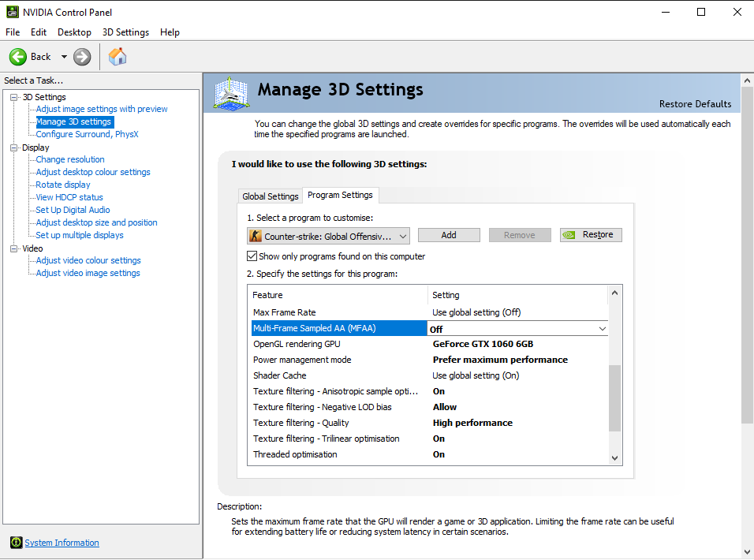This screenshot has width=754, height=560.
Task: Click the Forward arrow icon
Action: click(82, 57)
